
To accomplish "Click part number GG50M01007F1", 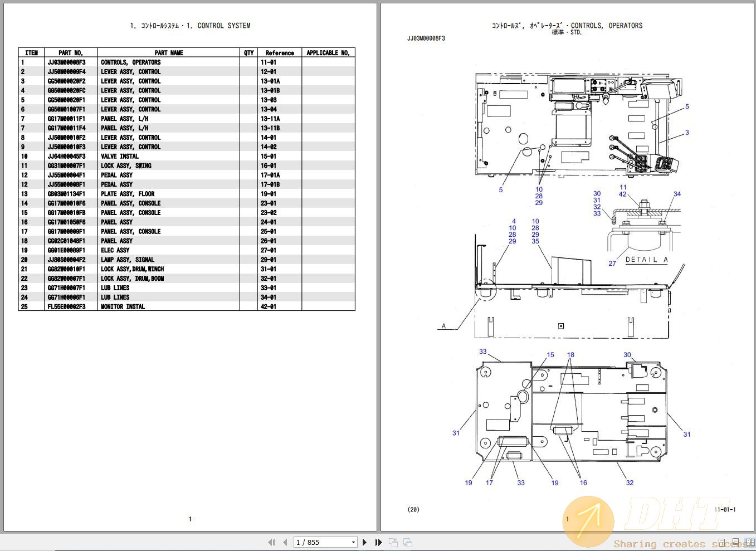I will point(66,110).
